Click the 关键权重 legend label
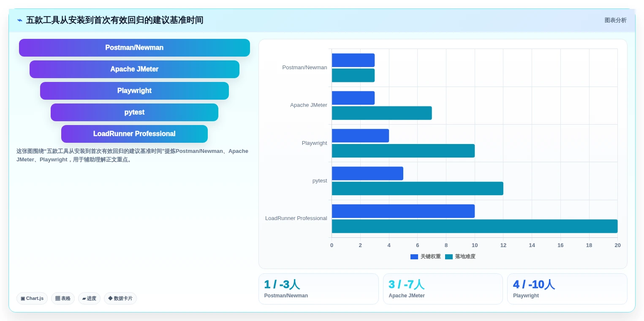644x321 pixels. (431, 257)
